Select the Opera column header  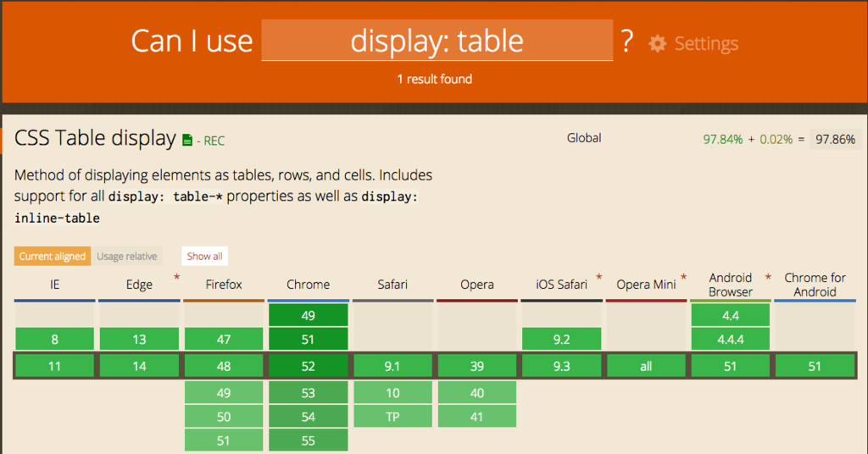click(476, 285)
